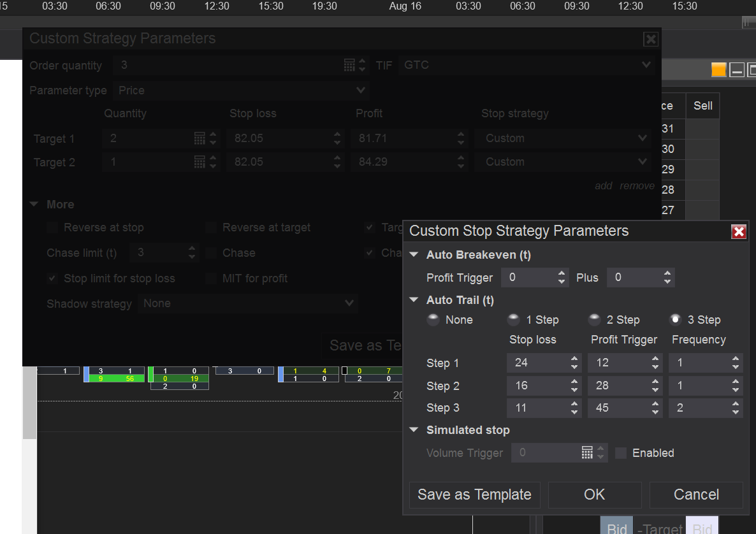Viewport: 756px width, 534px height.
Task: Decrease Step 2 stop loss value
Action: tap(574, 389)
